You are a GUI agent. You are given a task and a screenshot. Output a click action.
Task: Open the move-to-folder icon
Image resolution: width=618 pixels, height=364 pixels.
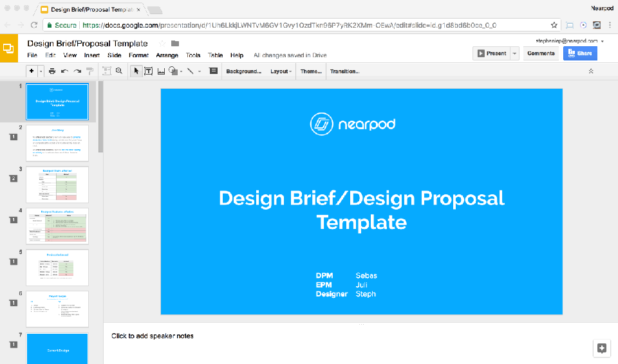point(175,43)
